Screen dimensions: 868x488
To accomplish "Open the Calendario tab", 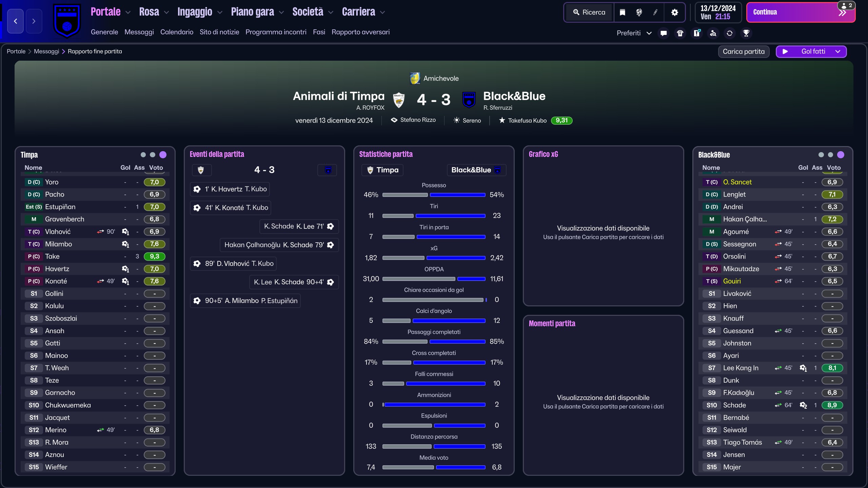I will pos(177,32).
